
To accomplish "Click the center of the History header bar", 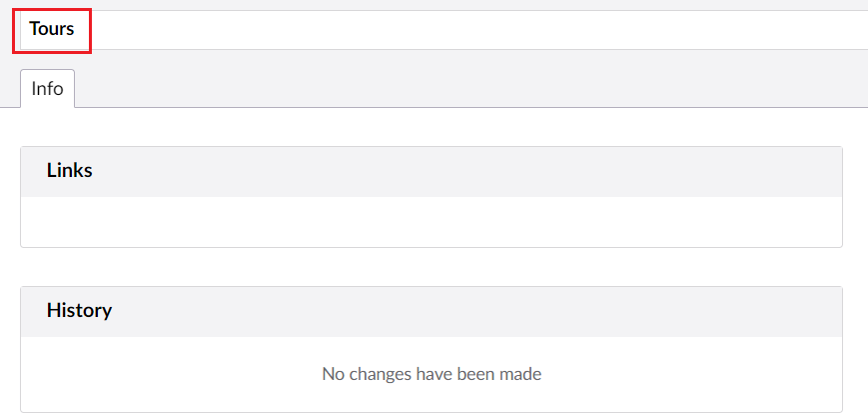I will 432,311.
